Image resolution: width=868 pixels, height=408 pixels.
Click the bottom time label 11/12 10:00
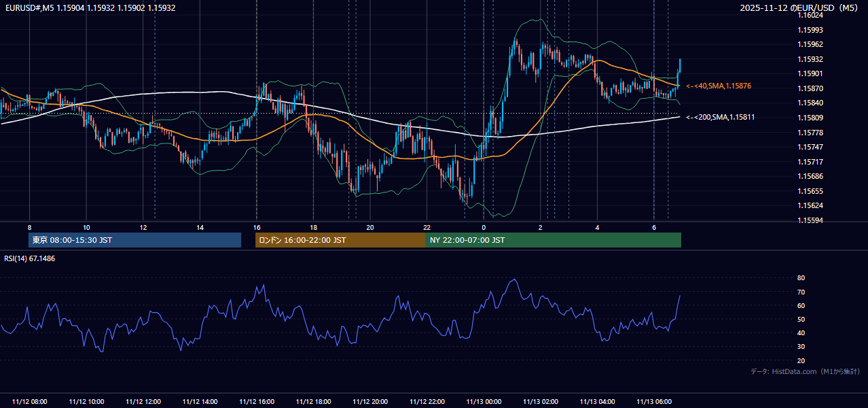86,402
